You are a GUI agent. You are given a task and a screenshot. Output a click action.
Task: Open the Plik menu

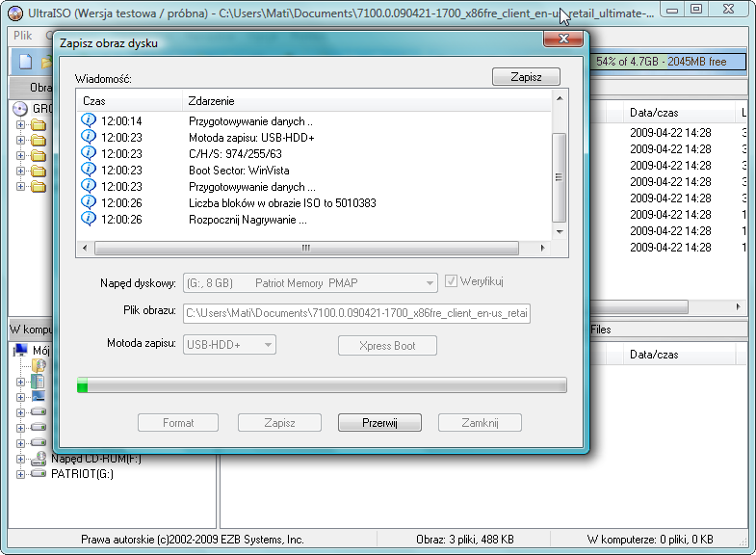[x=23, y=35]
